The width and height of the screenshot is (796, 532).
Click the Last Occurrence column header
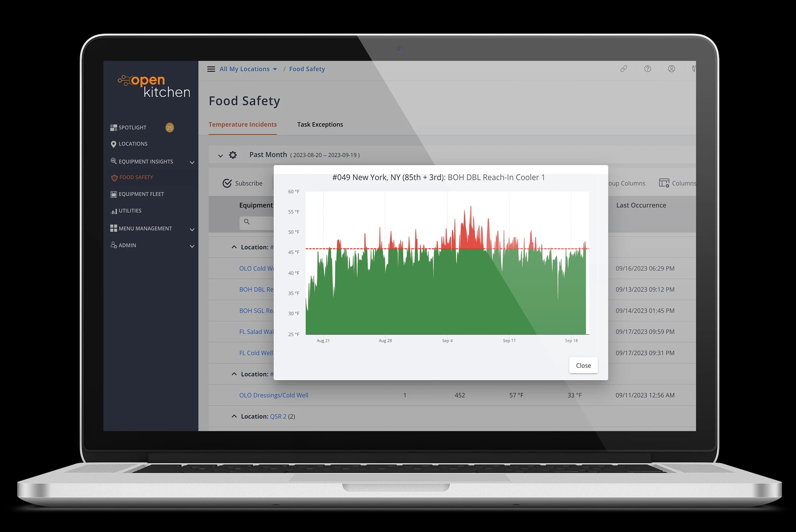(x=641, y=205)
